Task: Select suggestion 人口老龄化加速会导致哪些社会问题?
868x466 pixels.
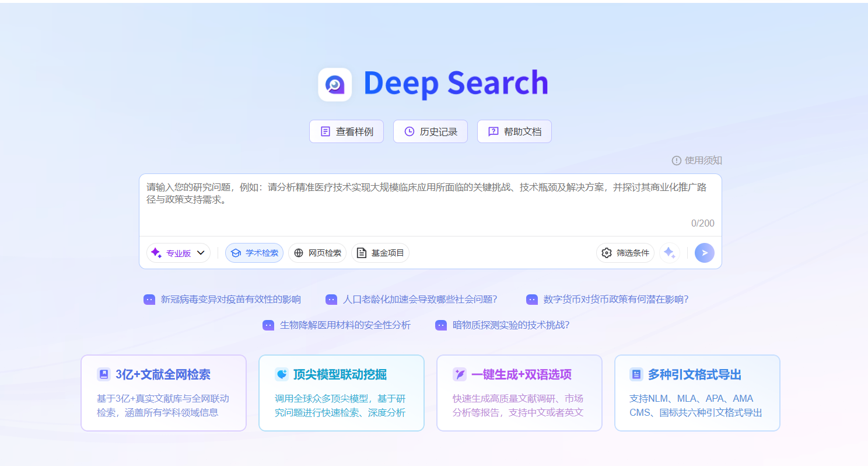Action: (411, 300)
